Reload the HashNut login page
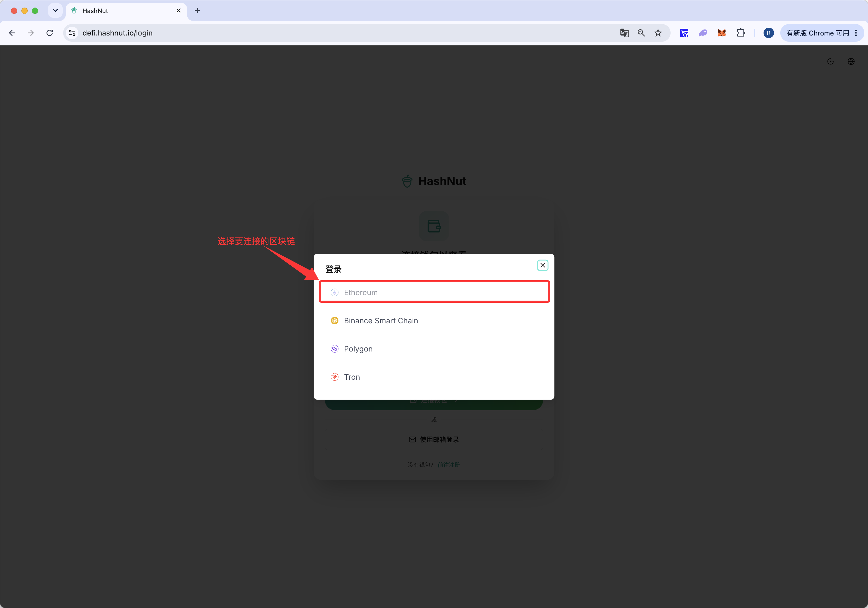 [50, 33]
